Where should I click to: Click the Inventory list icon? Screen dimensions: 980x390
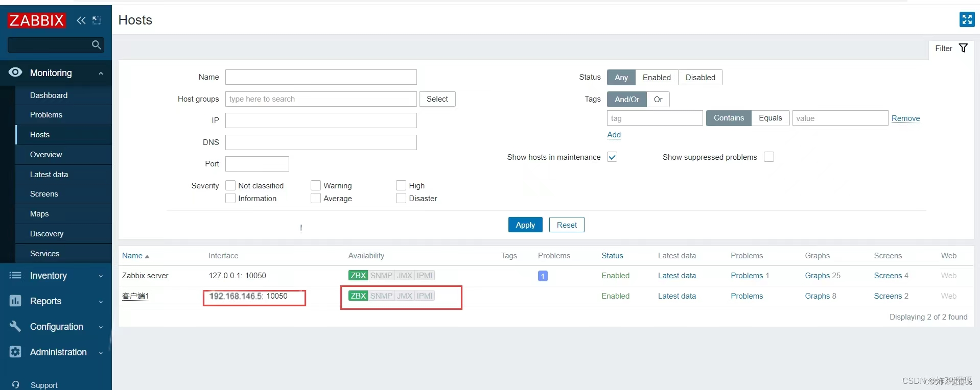(x=15, y=276)
